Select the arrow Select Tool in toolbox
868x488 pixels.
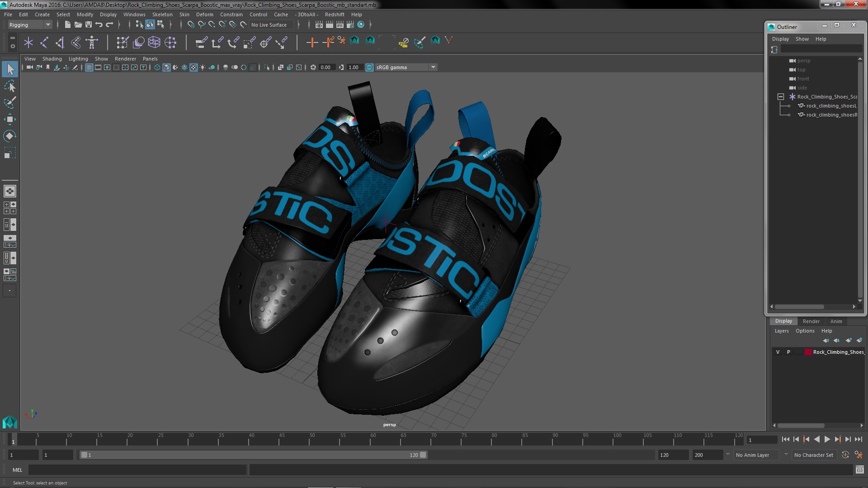pyautogui.click(x=10, y=69)
